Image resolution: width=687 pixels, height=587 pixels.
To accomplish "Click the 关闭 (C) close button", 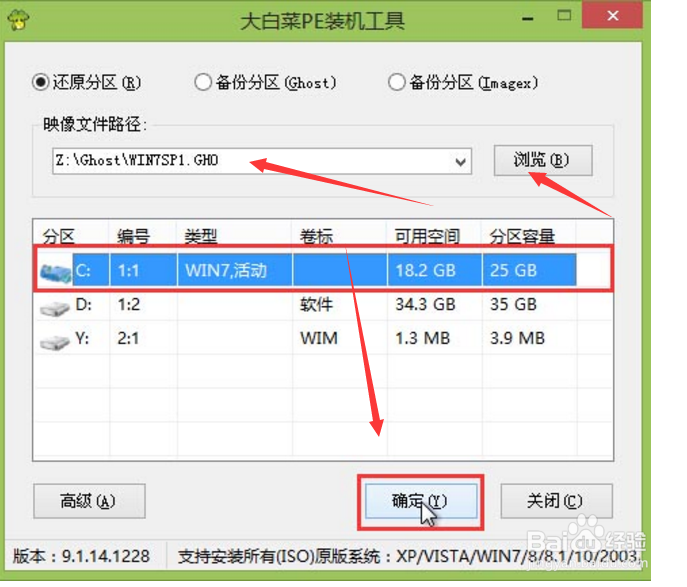I will pyautogui.click(x=556, y=501).
